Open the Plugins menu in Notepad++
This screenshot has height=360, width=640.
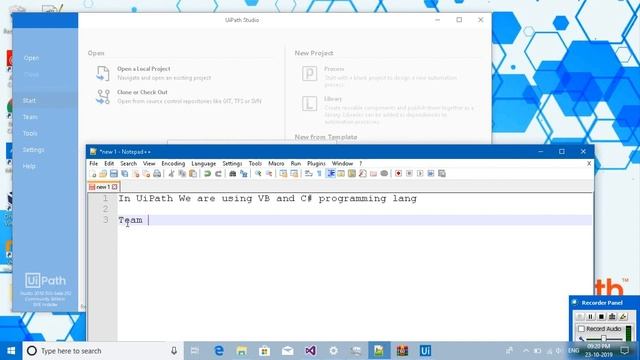pyautogui.click(x=316, y=163)
